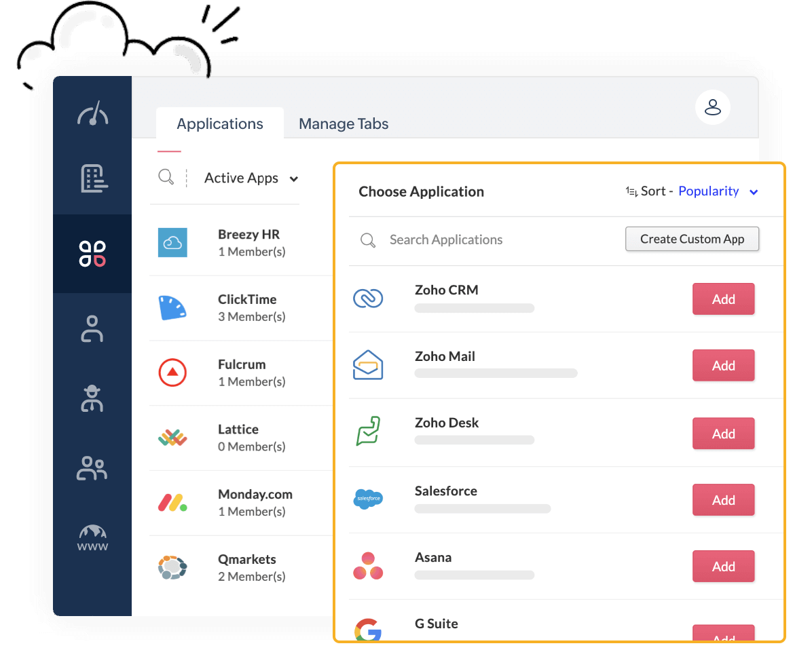Click the ClickTime blue icon

coord(172,308)
